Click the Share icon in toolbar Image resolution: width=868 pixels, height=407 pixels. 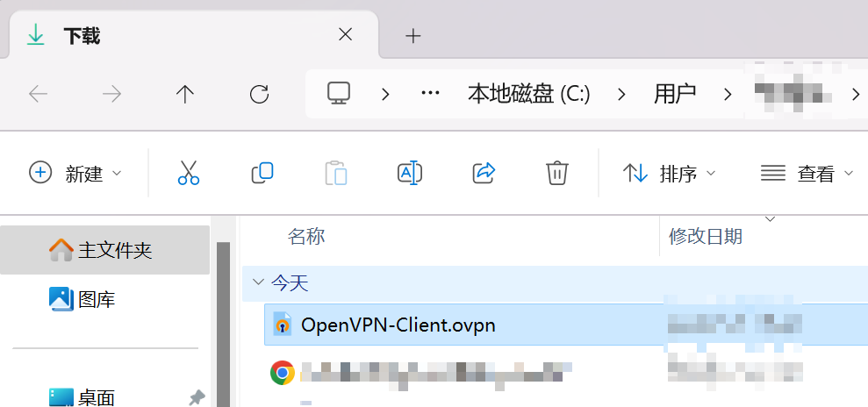coord(484,173)
